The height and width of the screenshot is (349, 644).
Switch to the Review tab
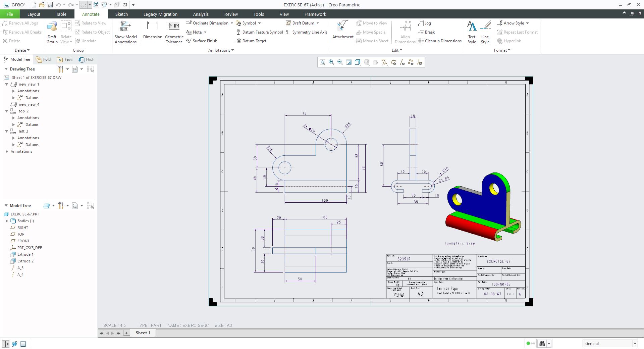point(231,14)
